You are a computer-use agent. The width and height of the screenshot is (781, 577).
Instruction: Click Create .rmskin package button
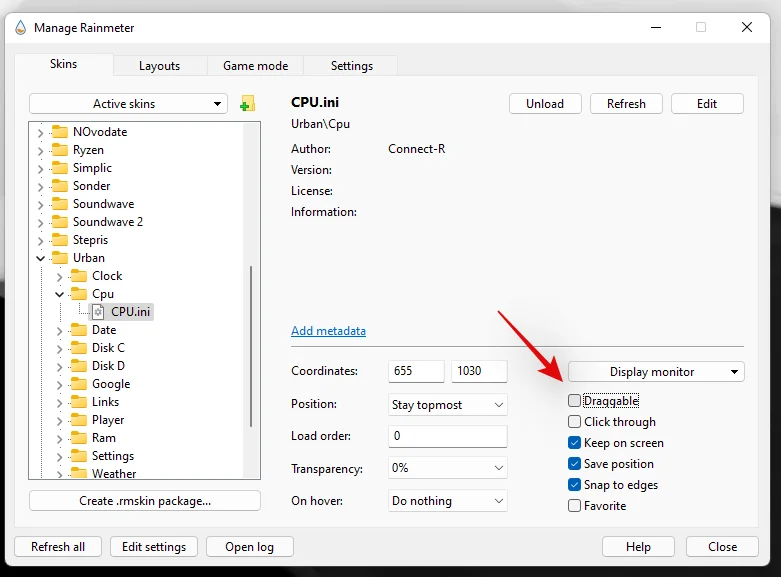coord(145,501)
